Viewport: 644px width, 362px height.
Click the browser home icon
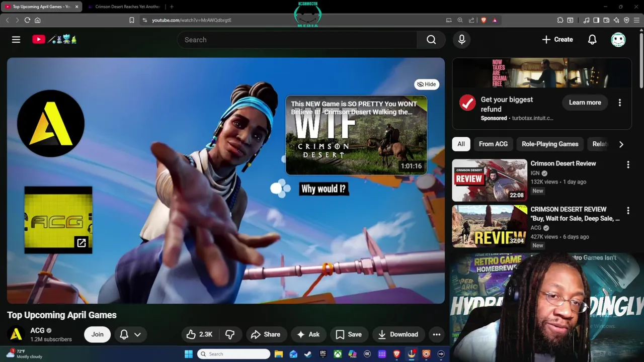(37, 20)
